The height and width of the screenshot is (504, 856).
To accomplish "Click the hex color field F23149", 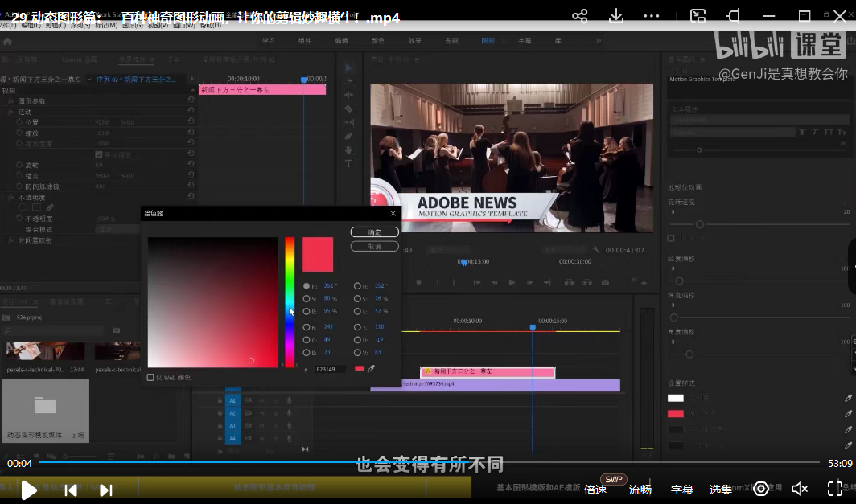I will [330, 369].
